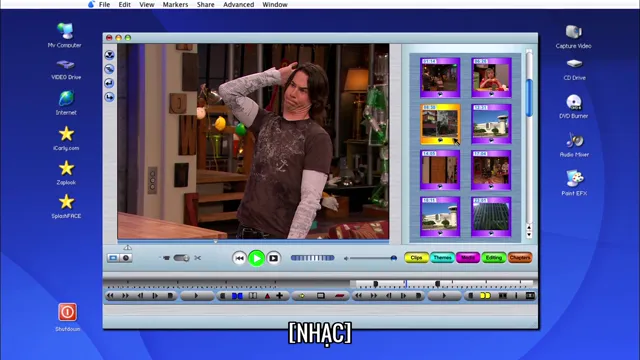The width and height of the screenshot is (640, 360).
Task: Click the red Shutdown icon
Action: (x=67, y=312)
